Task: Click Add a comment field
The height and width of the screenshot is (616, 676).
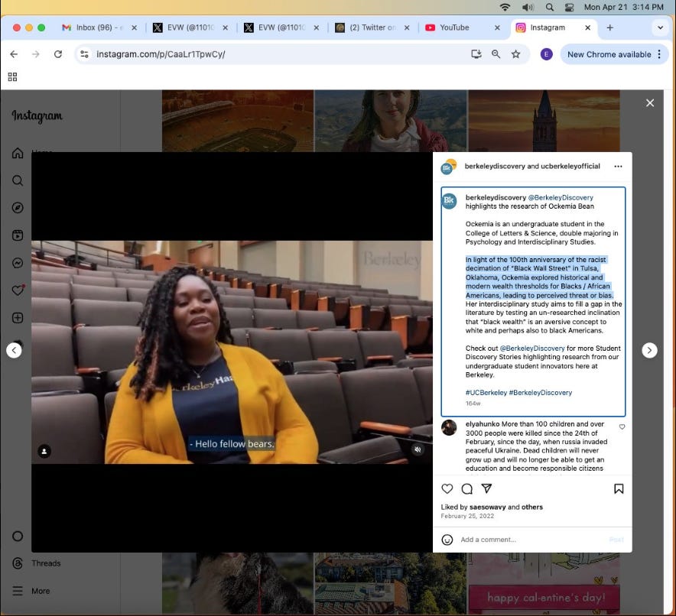Action: click(x=531, y=540)
